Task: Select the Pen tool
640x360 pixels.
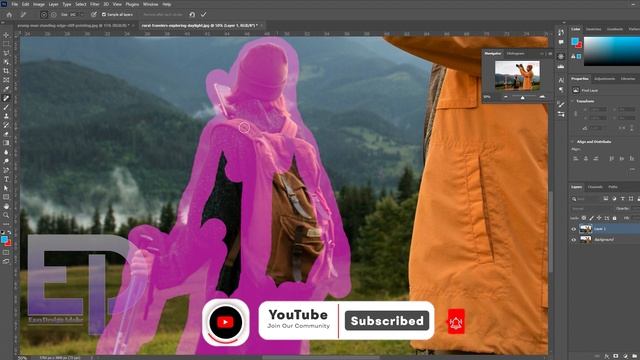Action: tap(6, 170)
